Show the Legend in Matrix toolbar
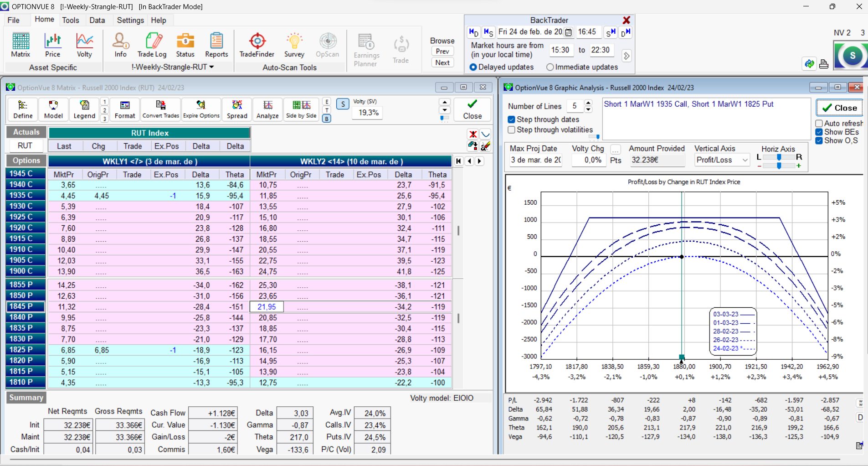This screenshot has width=868, height=466. 84,110
